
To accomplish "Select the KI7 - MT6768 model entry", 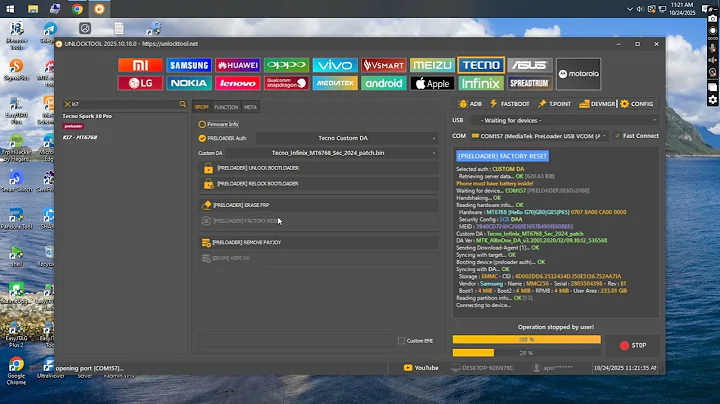I will (x=80, y=137).
